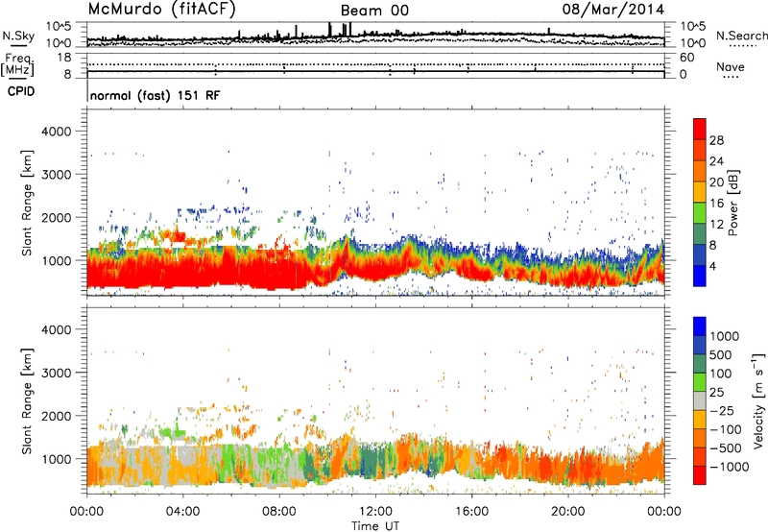Click 'normal (fast) 151 RF' text
768x532 pixels.
[156, 95]
